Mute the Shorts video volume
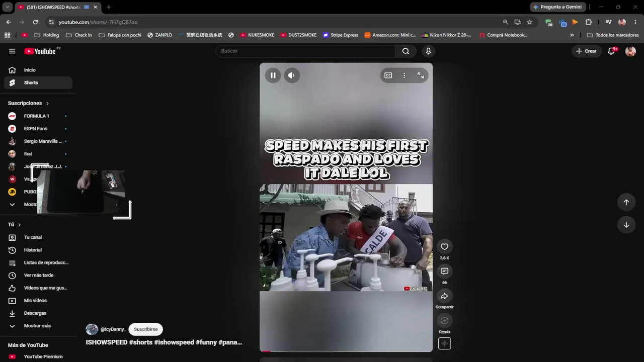The width and height of the screenshot is (644, 362). pos(291,75)
